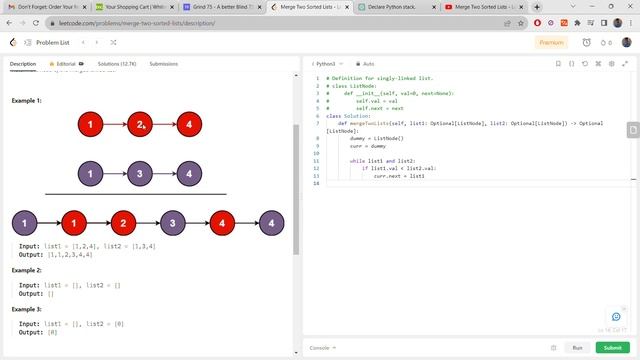Click browser forward arrow
640x360 pixels.
[x=22, y=23]
